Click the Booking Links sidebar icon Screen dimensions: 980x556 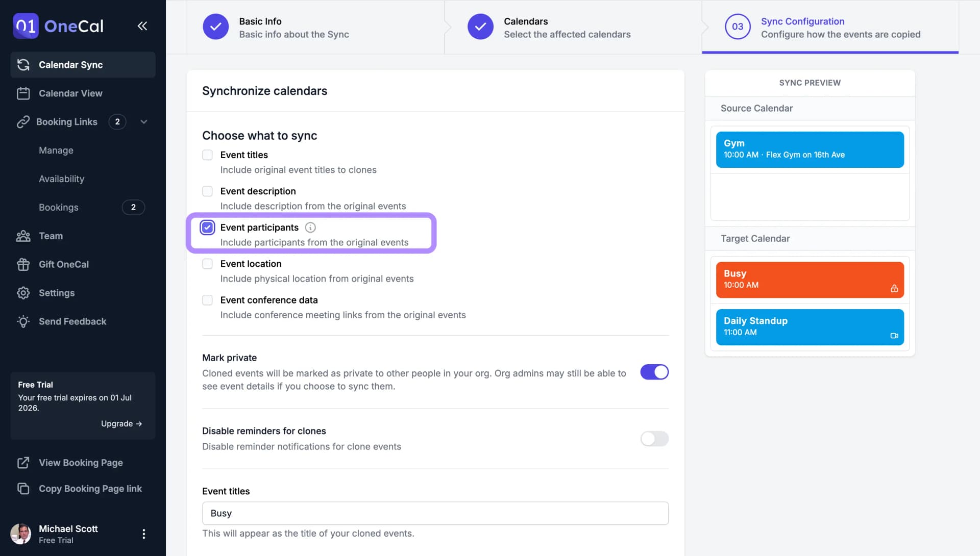(x=23, y=122)
